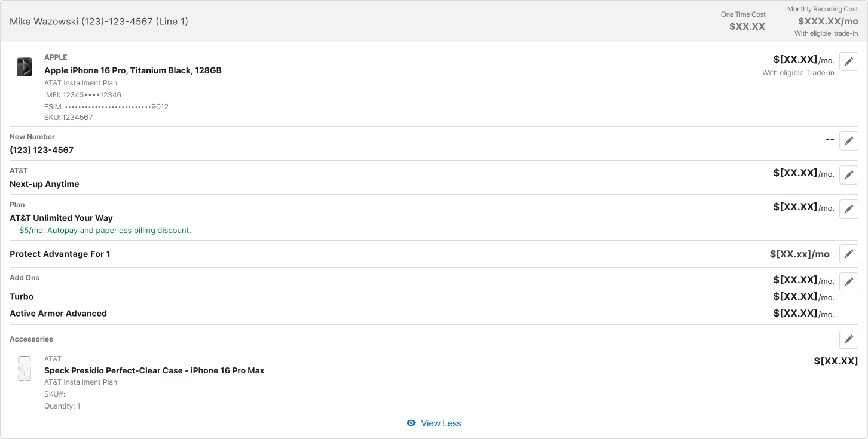Select Protect Advantage For 1 label
Screen dimensions: 868x439
(60, 254)
